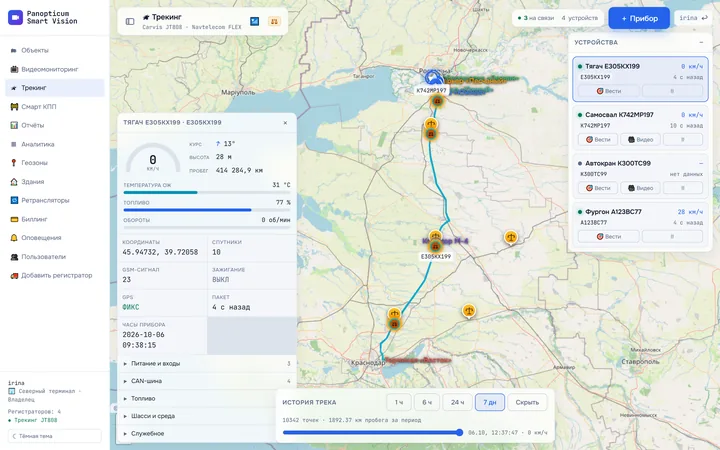Click the heading arrow icon next to 13°
The width and height of the screenshot is (720, 450).
218,144
